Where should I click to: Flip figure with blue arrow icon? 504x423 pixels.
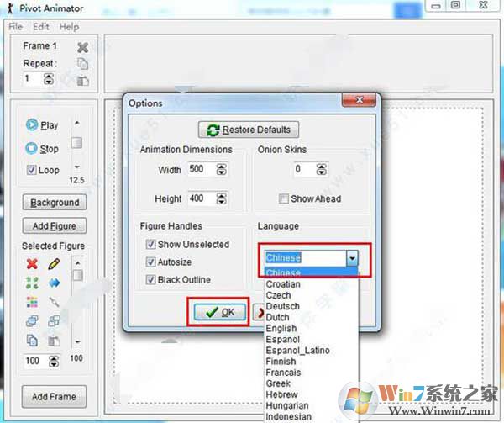pyautogui.click(x=54, y=283)
